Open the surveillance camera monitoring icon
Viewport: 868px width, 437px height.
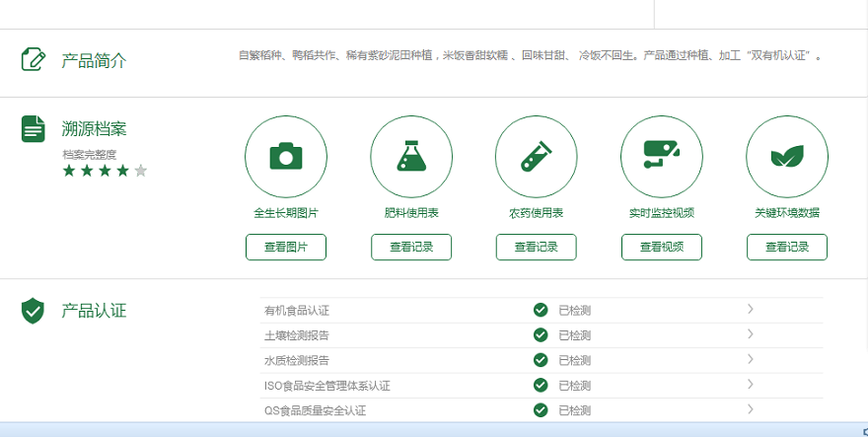(662, 157)
